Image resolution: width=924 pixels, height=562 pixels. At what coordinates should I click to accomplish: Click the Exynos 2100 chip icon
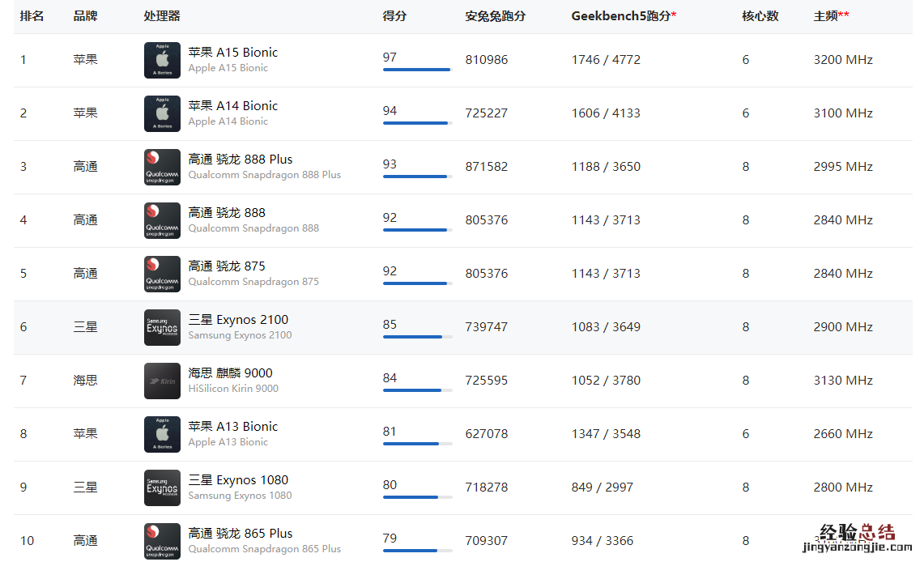pos(162,327)
